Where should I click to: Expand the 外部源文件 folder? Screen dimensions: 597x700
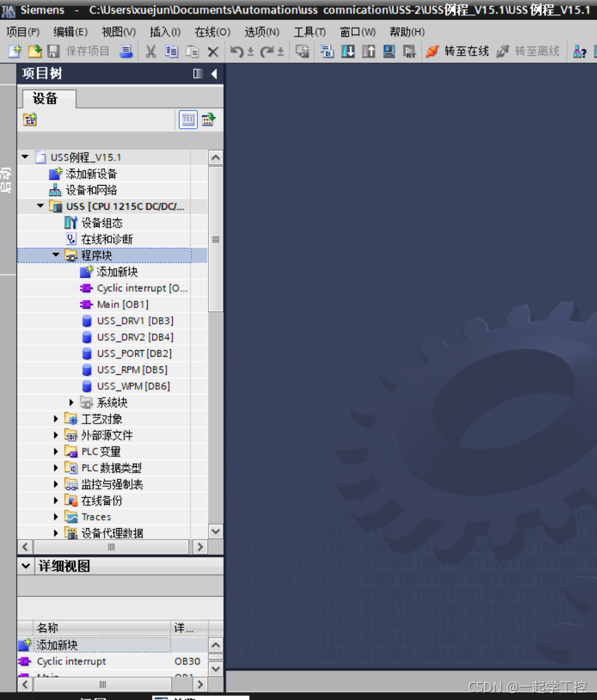pyautogui.click(x=56, y=435)
